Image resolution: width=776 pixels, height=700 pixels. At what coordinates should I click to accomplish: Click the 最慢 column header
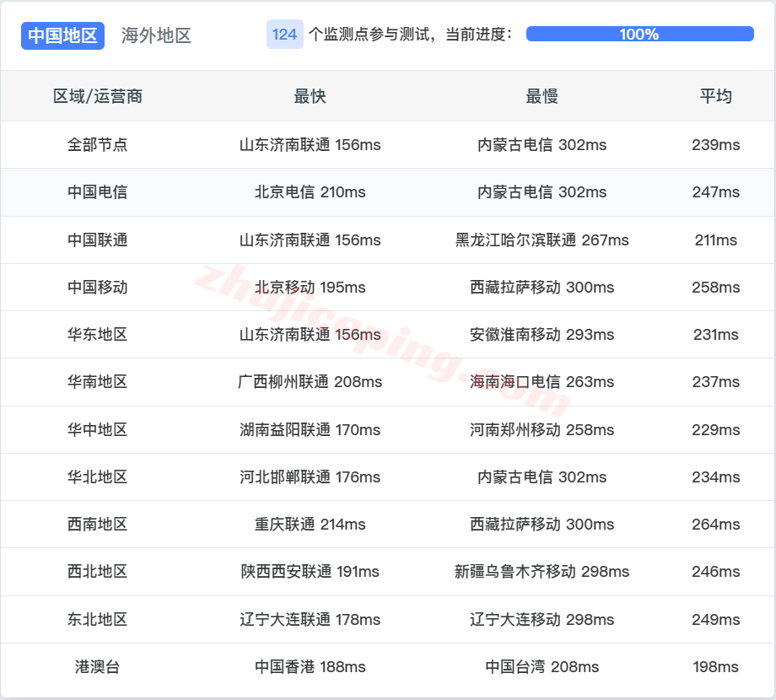point(542,96)
